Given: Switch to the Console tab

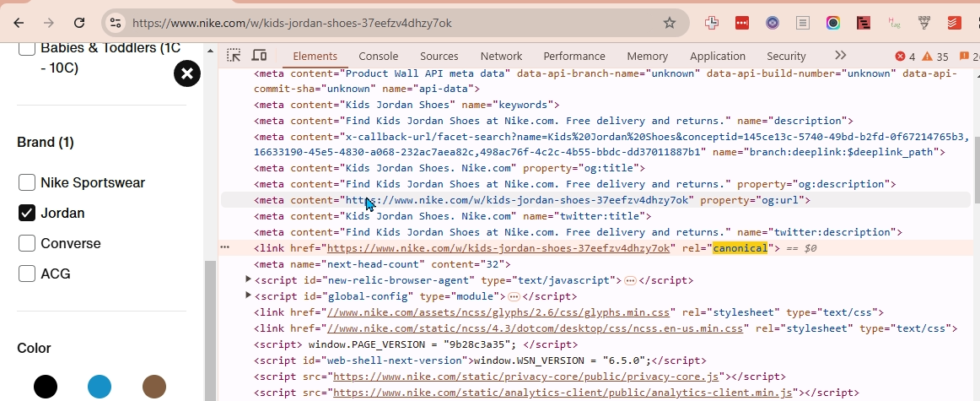Looking at the screenshot, I should pos(378,57).
